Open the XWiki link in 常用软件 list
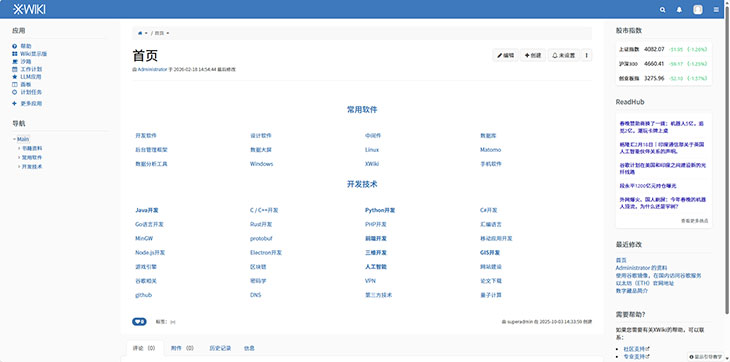This screenshot has height=362, width=730. (x=372, y=164)
